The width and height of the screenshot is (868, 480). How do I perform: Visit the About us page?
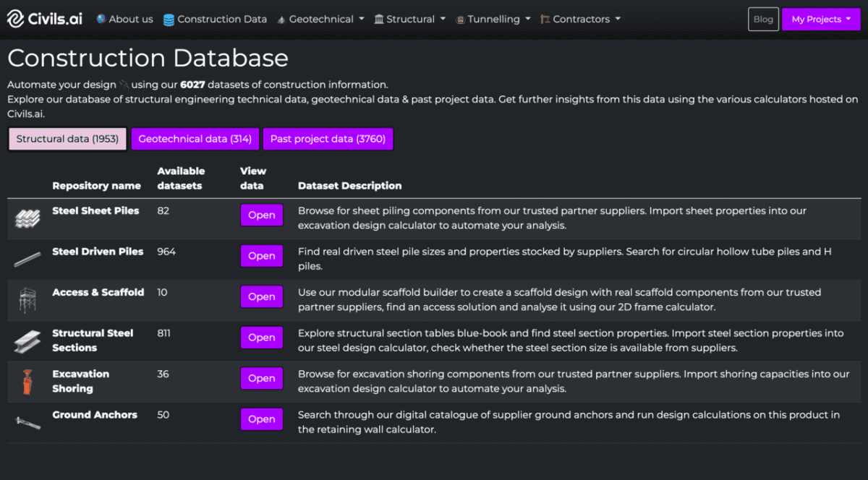pos(130,20)
